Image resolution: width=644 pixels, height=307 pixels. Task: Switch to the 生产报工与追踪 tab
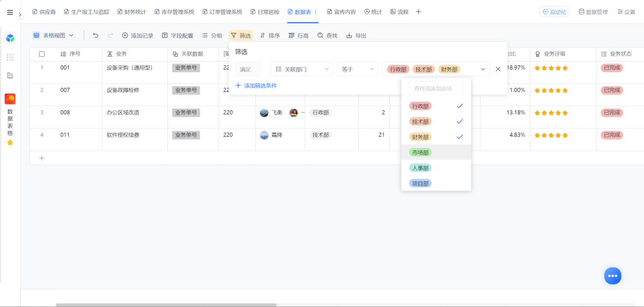pos(87,12)
